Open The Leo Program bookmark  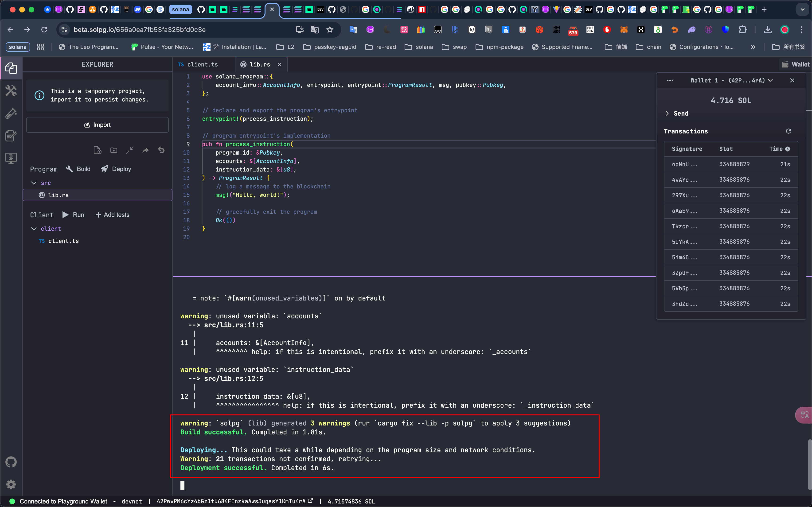89,47
